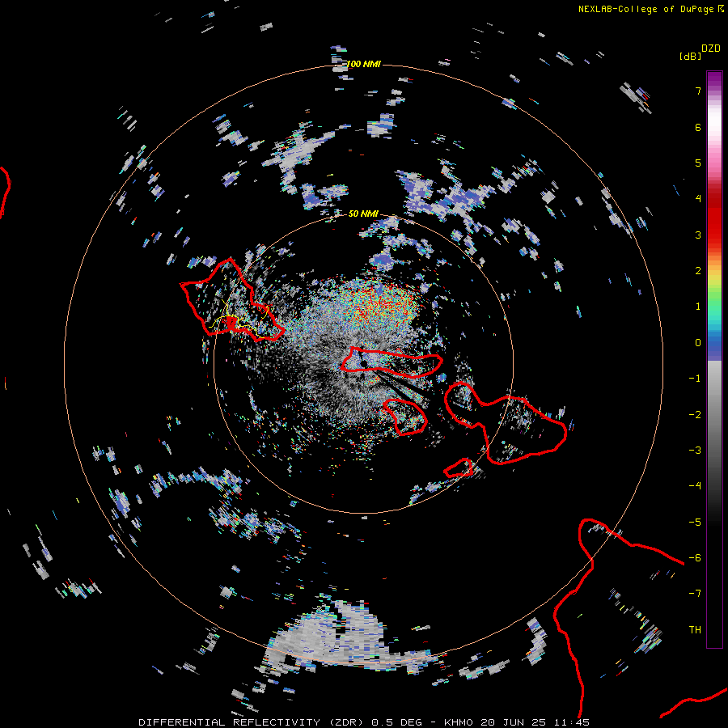
Task: Click the [dB] units label
Action: 690,57
